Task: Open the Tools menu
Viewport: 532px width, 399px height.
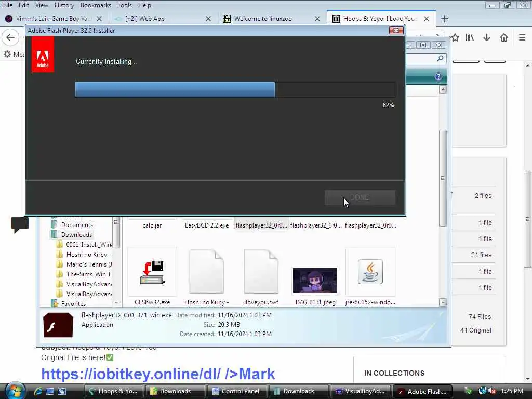Action: coord(125,5)
